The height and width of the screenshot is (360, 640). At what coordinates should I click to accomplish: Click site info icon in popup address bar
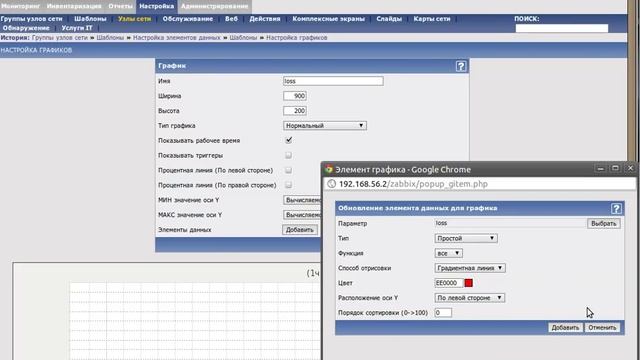coord(331,184)
